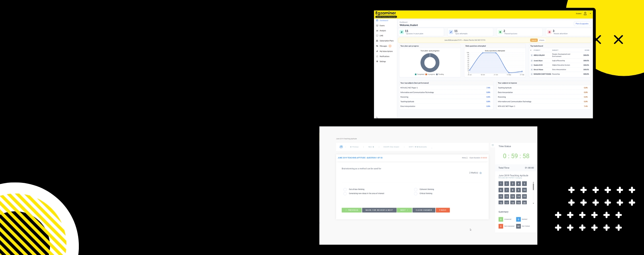Open Settings via the gear icon

pyautogui.click(x=377, y=61)
